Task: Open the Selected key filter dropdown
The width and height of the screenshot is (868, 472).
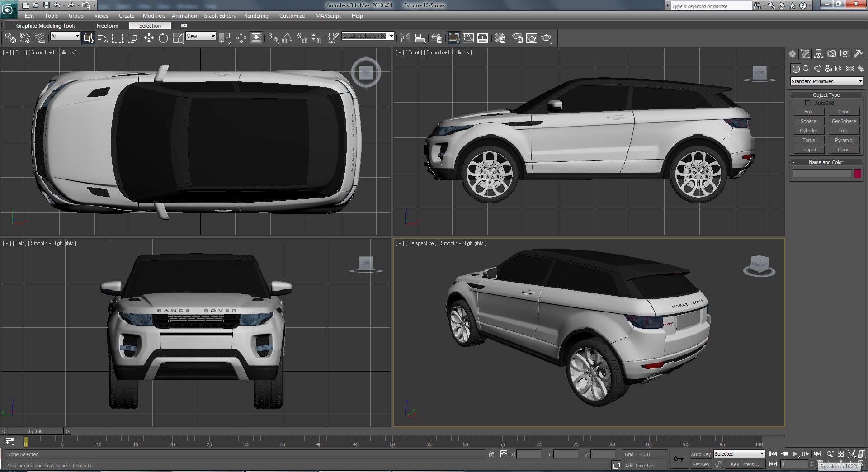Action: click(x=739, y=454)
